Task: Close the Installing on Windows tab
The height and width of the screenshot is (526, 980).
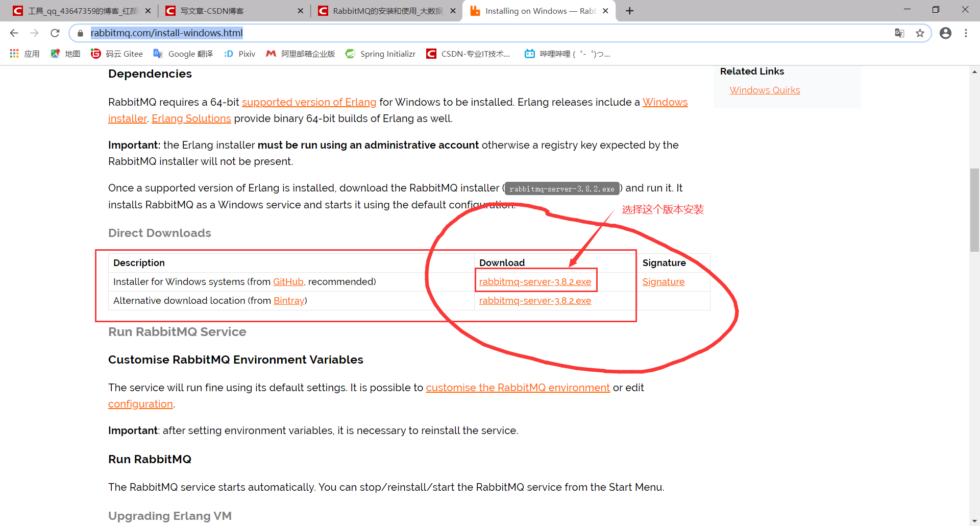Action: click(x=605, y=11)
